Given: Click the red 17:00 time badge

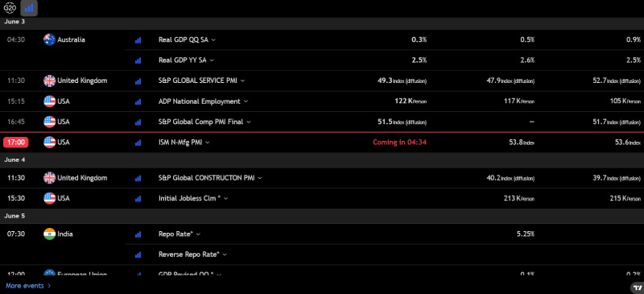Looking at the screenshot, I should pos(16,143).
